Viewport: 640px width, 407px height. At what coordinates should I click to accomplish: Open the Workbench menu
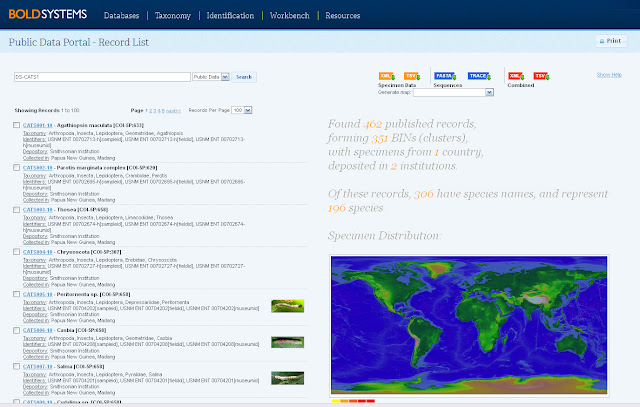coord(289,16)
